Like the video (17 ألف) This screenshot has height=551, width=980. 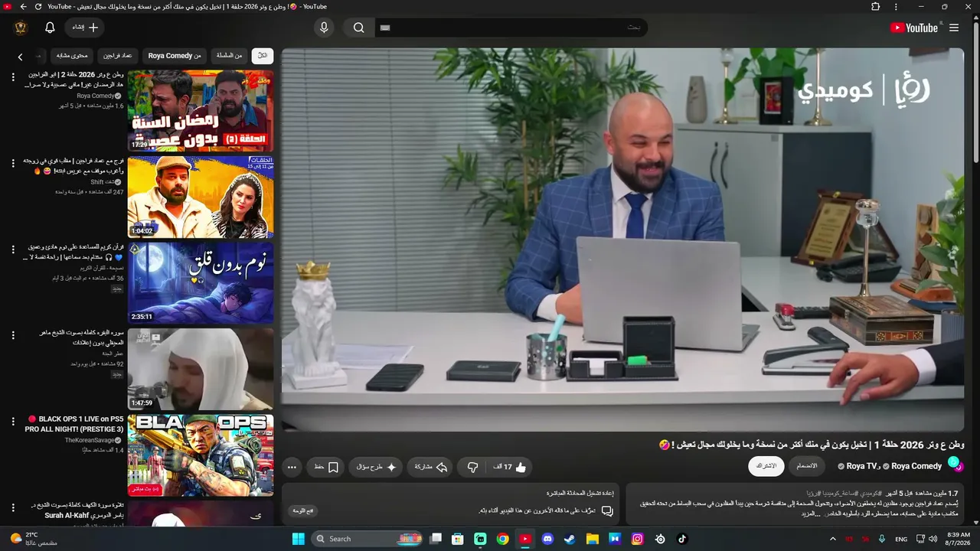[x=510, y=467]
